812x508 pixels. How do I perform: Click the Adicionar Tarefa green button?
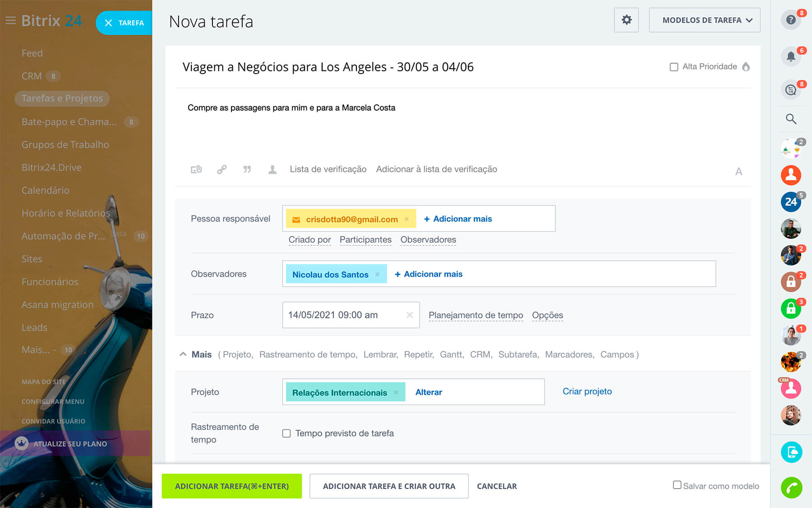[231, 486]
